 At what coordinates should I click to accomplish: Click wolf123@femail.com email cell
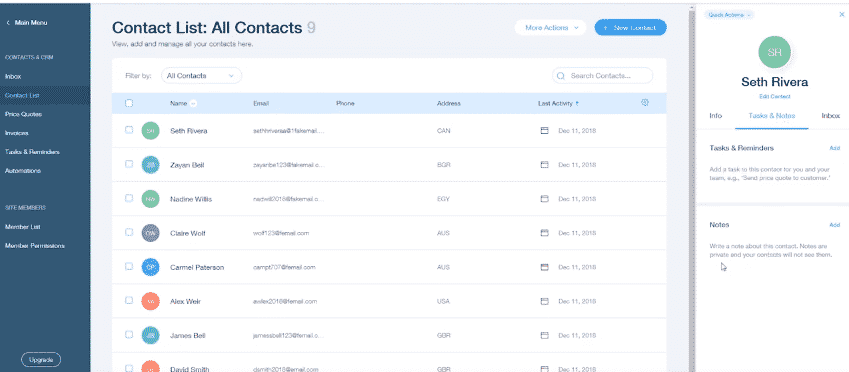pos(281,233)
